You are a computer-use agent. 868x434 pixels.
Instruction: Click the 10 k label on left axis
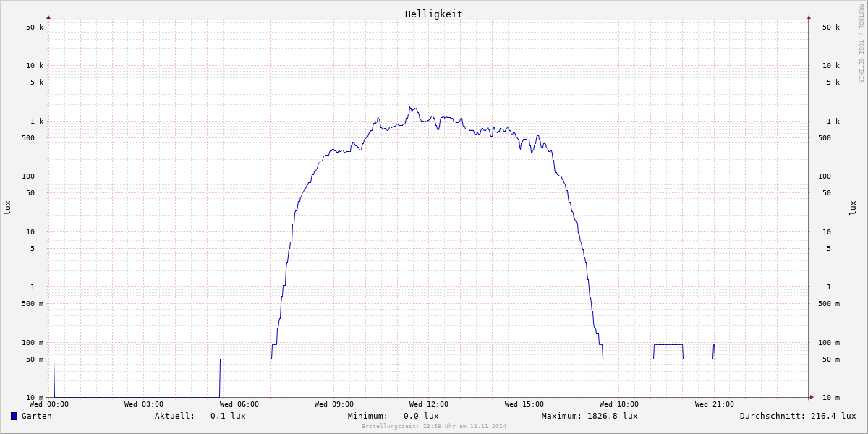point(35,66)
